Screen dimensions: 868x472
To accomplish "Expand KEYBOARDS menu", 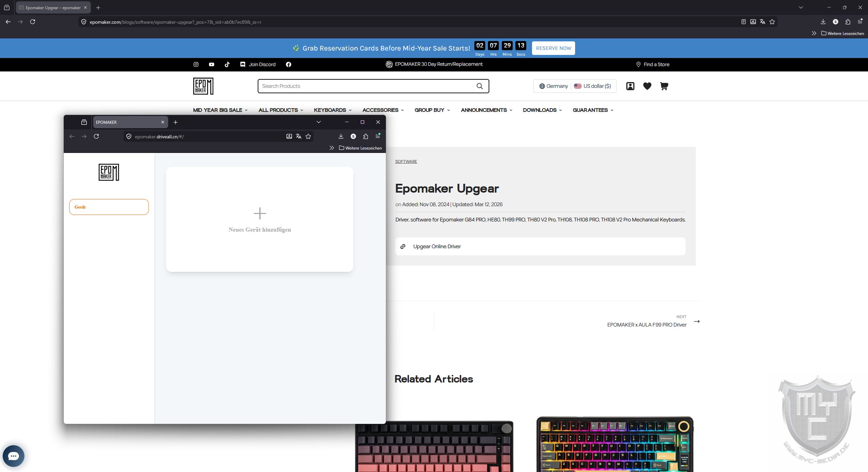I will [333, 110].
